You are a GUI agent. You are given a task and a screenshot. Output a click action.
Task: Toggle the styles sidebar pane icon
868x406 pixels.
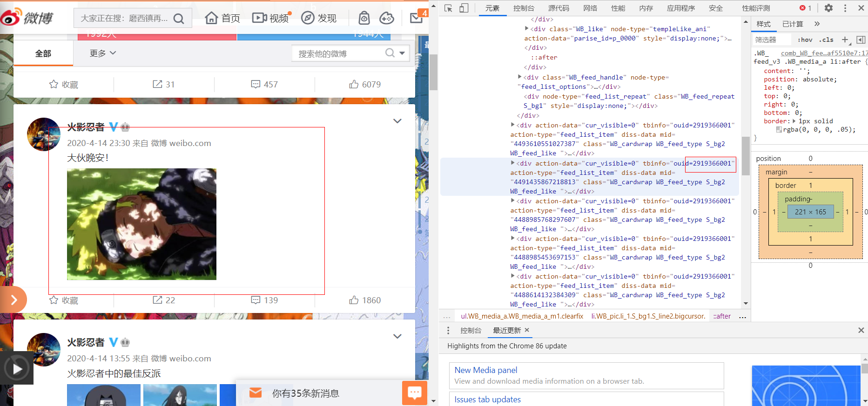(861, 40)
